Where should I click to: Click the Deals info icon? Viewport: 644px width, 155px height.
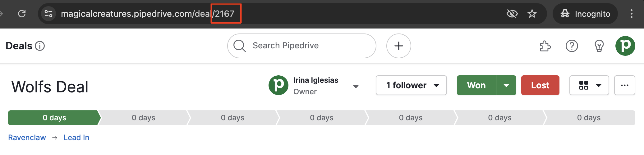coord(40,46)
